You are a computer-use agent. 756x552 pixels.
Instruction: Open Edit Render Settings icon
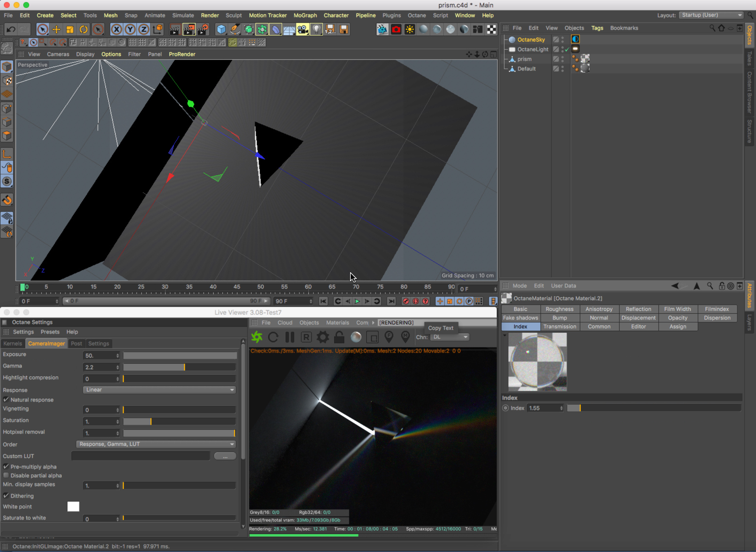[x=203, y=30]
